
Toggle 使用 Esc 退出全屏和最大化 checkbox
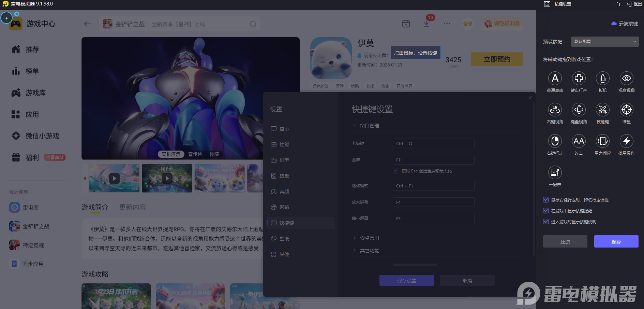[x=395, y=171]
